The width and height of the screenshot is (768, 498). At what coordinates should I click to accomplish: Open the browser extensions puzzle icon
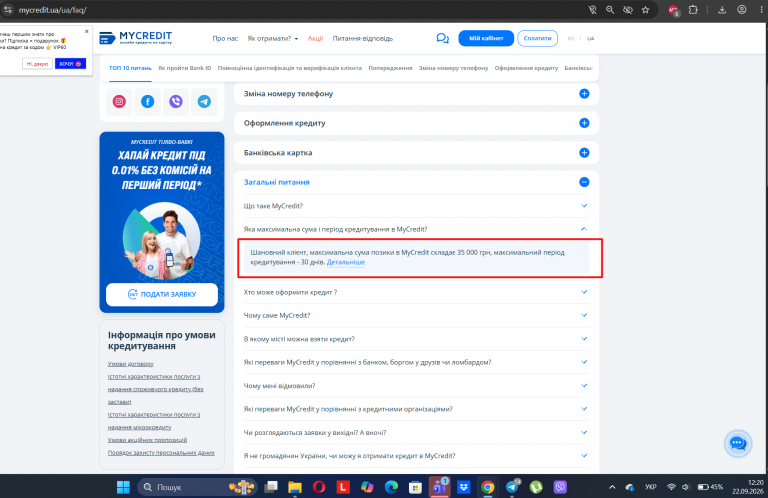tap(693, 10)
